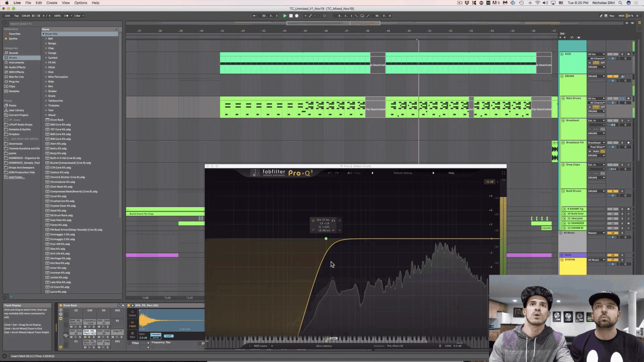
Task: Click the Play button in the transport bar
Action: click(285, 16)
